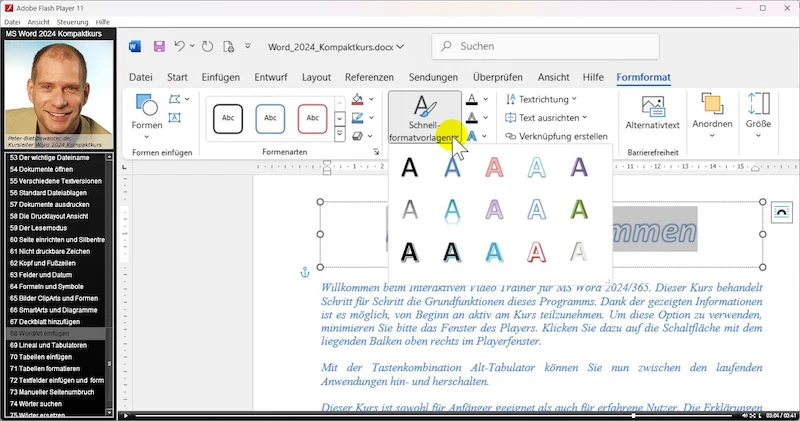Viewport: 800px width, 421px height.
Task: Expand the Textrichtung dropdown
Action: tap(574, 99)
